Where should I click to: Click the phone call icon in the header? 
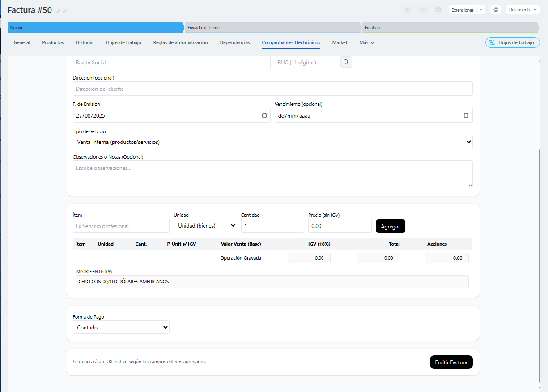click(407, 10)
